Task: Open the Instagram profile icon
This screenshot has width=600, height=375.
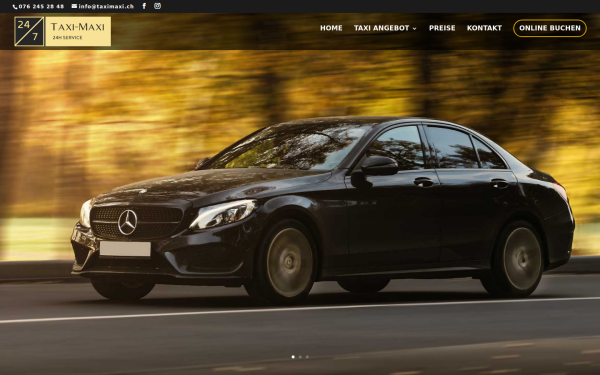Action: coord(157,6)
